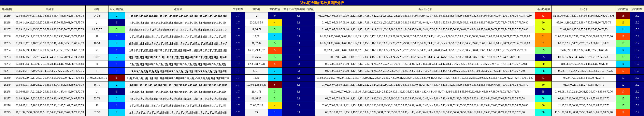Image resolution: width=644 pixels, height=116 pixels.
Task: Select hot numbers cell 07,09,17,27,30,43,53,66,70,71,72,74
Action: point(584,78)
